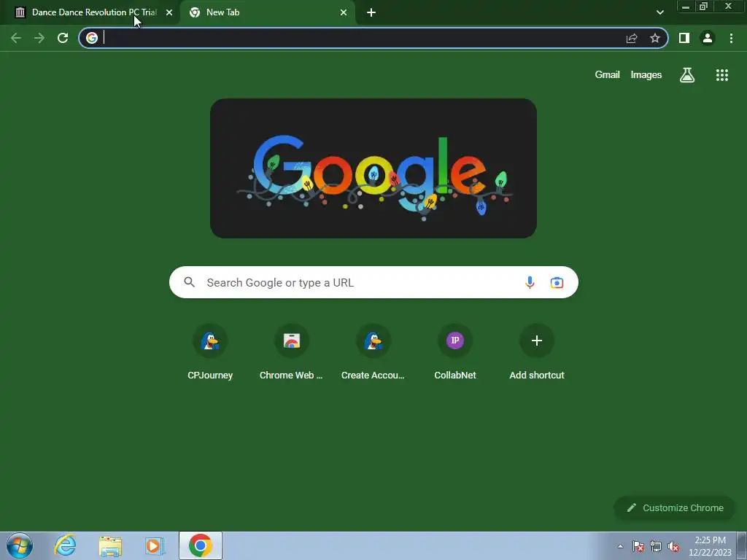The image size is (747, 560).
Task: Start voice search with the microphone
Action: click(530, 282)
